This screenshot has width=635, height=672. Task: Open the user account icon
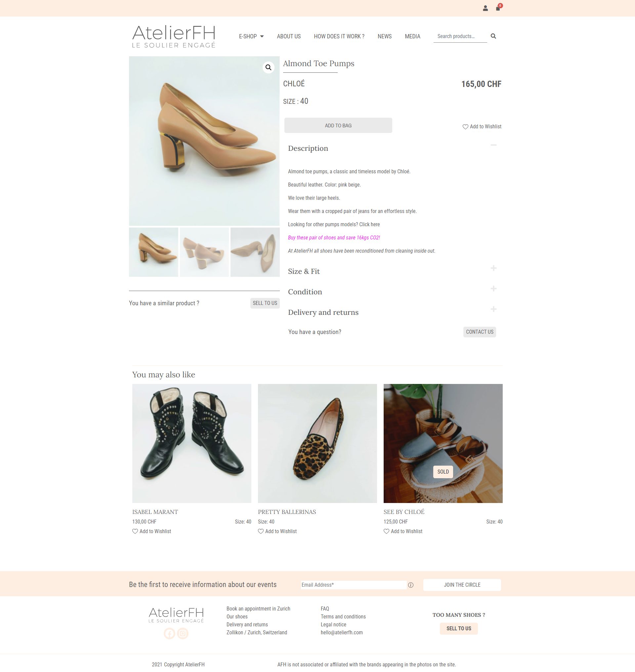[485, 9]
